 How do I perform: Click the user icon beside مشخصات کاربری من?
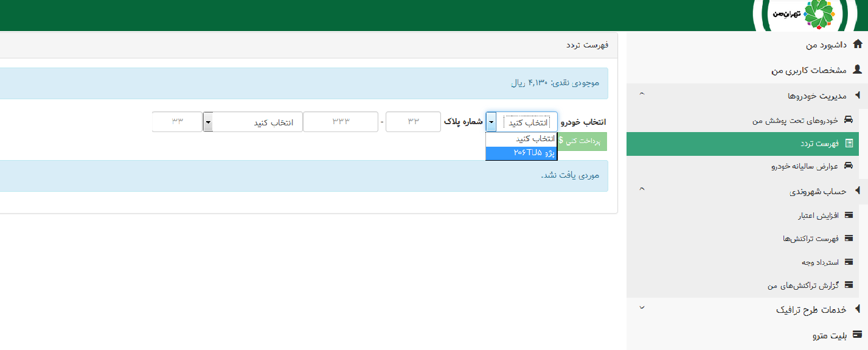click(x=858, y=70)
